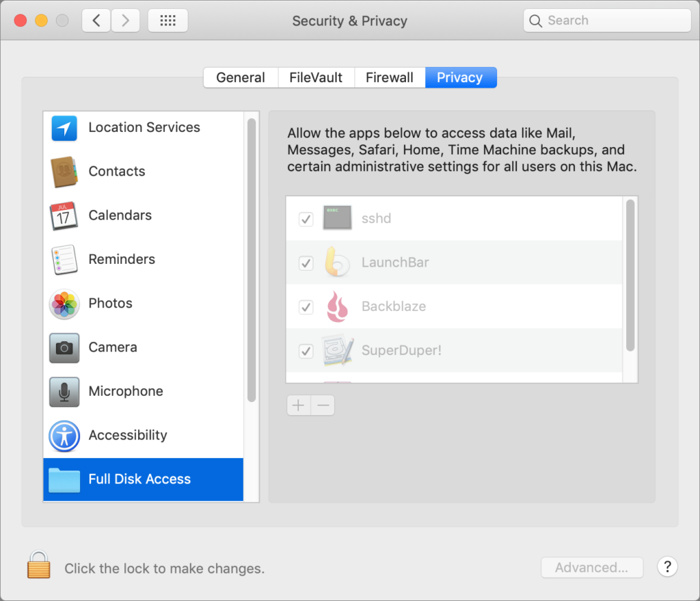The width and height of the screenshot is (700, 601).
Task: Select Location Services label
Action: [144, 127]
